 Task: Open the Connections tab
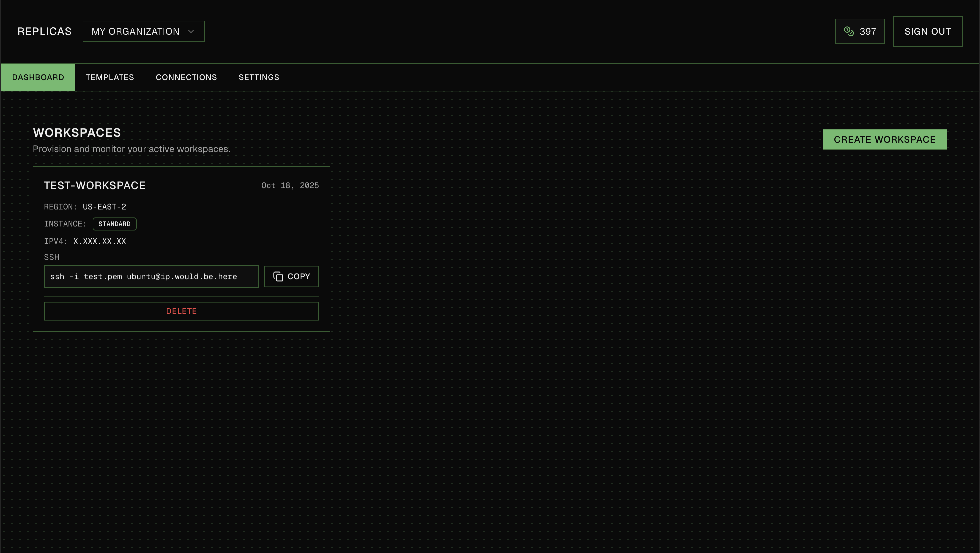pyautogui.click(x=186, y=77)
